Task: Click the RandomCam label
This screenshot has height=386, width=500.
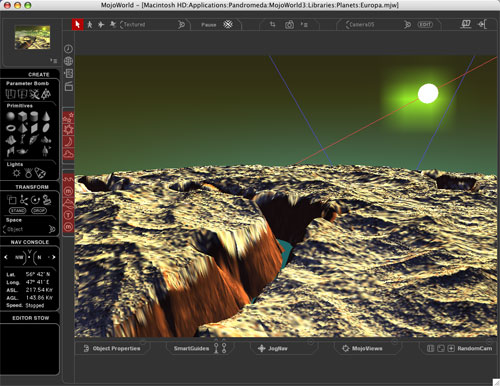Action: pyautogui.click(x=474, y=348)
